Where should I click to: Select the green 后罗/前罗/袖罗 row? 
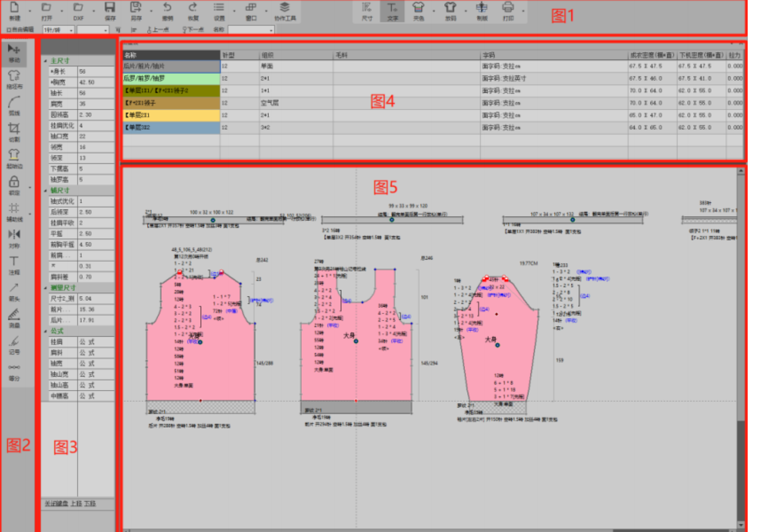coord(171,78)
